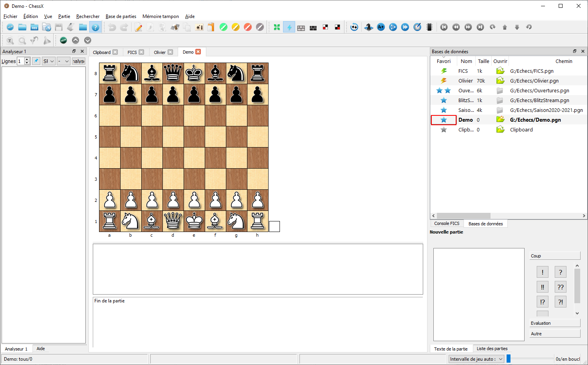Click the flip board rotate icon
This screenshot has width=588, height=365.
(x=354, y=27)
